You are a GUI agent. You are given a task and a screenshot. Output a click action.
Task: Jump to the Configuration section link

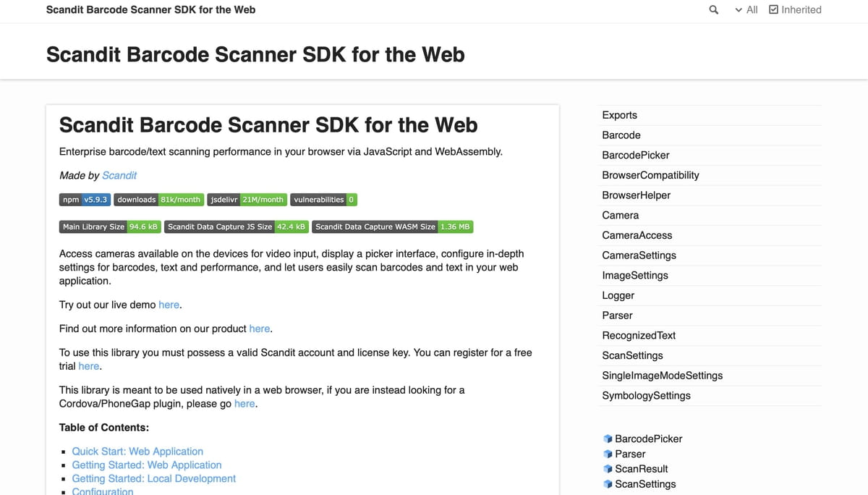pos(103,491)
